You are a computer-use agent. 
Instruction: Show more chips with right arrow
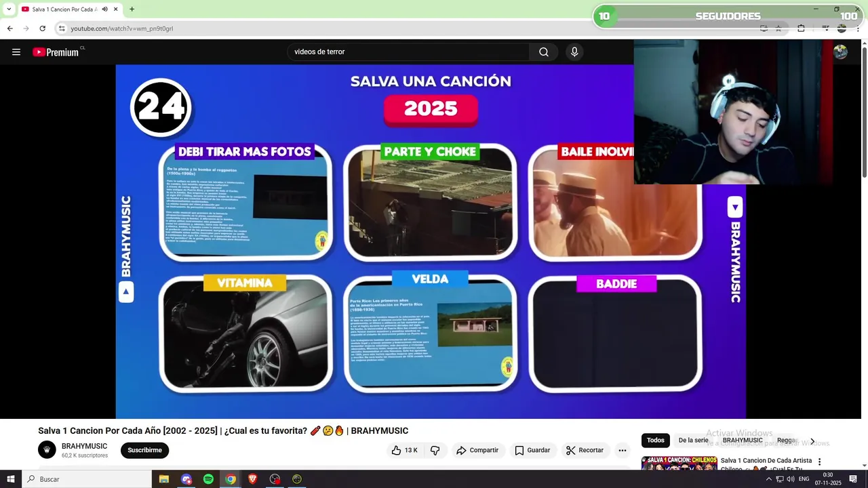(812, 441)
